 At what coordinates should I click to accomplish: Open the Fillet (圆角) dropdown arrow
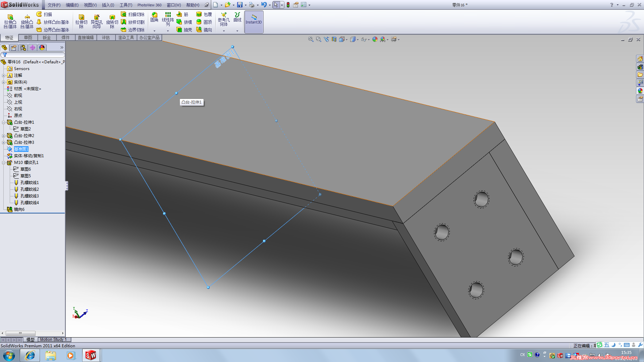pos(154,31)
